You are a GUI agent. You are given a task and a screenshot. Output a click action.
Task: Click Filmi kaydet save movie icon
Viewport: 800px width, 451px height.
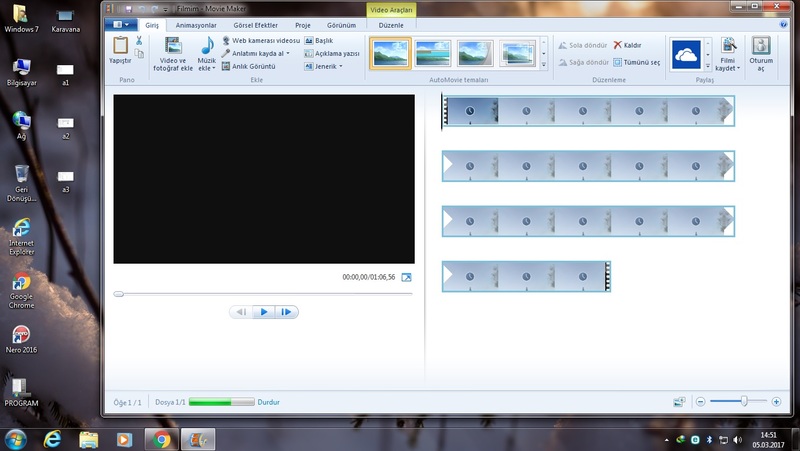coord(728,45)
